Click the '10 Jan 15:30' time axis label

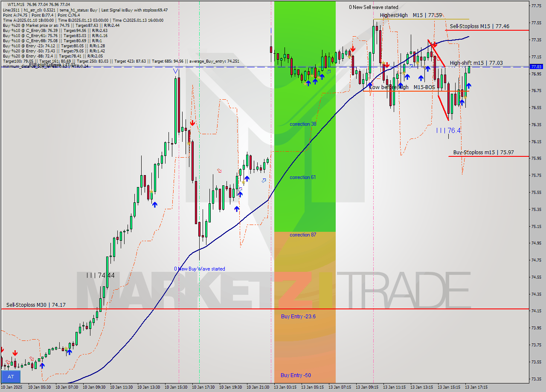point(176,387)
